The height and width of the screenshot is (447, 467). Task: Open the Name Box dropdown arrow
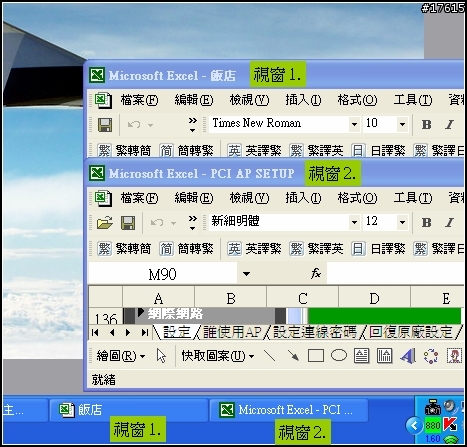[x=246, y=274]
